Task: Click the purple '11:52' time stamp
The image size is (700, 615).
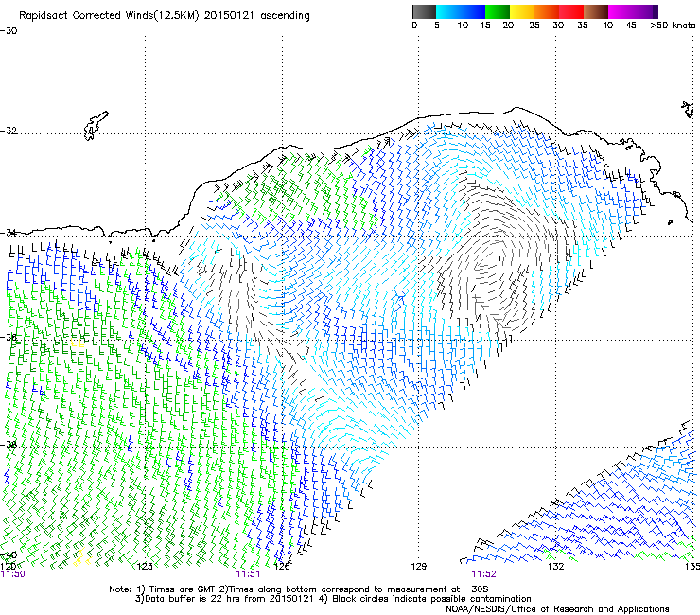Action: (484, 574)
